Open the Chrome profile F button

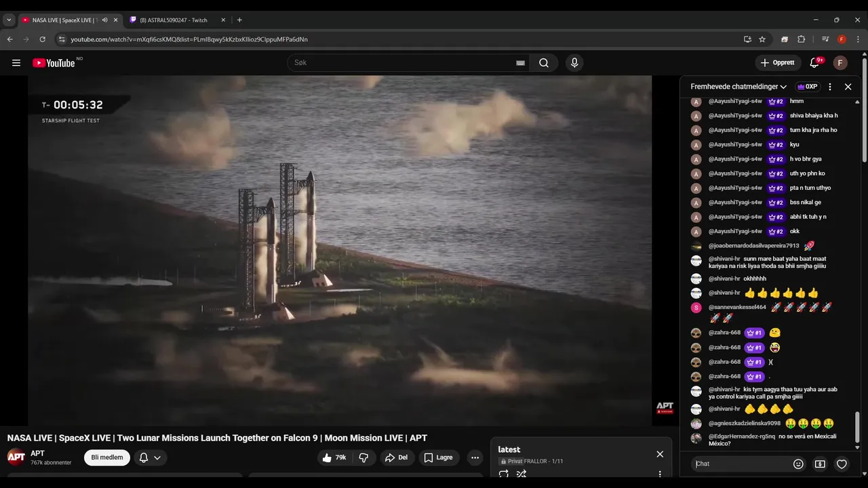(842, 39)
